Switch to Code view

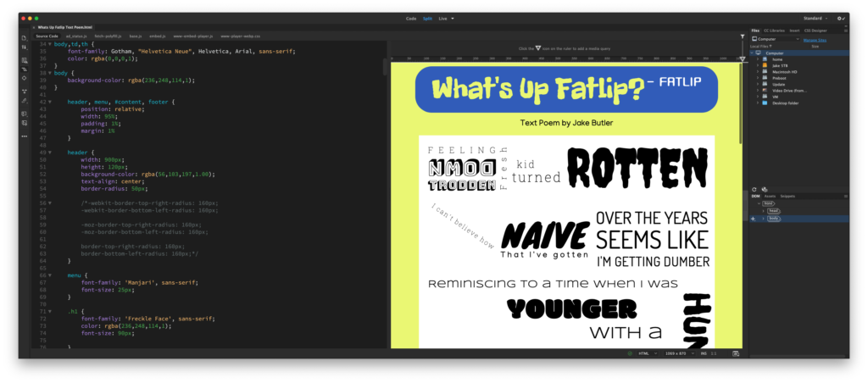(x=411, y=18)
